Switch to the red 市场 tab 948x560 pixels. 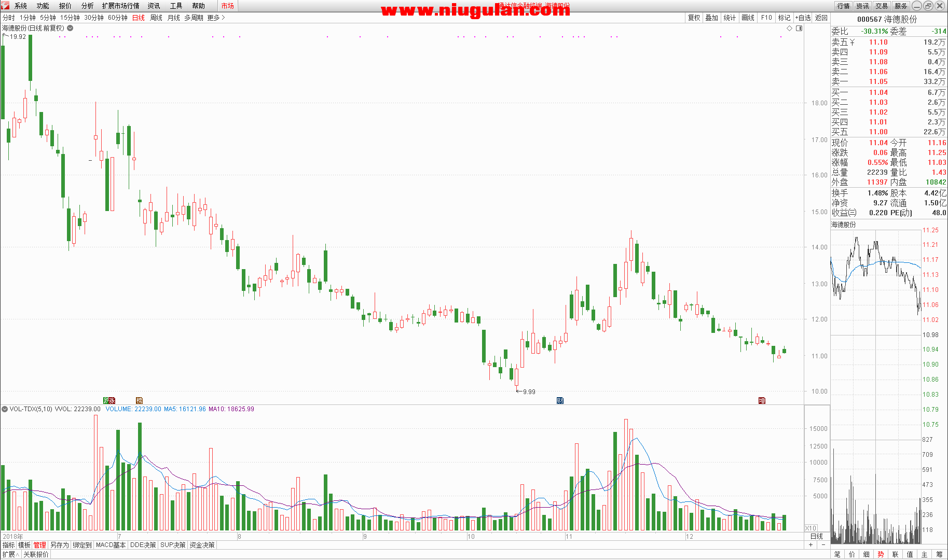click(x=227, y=6)
